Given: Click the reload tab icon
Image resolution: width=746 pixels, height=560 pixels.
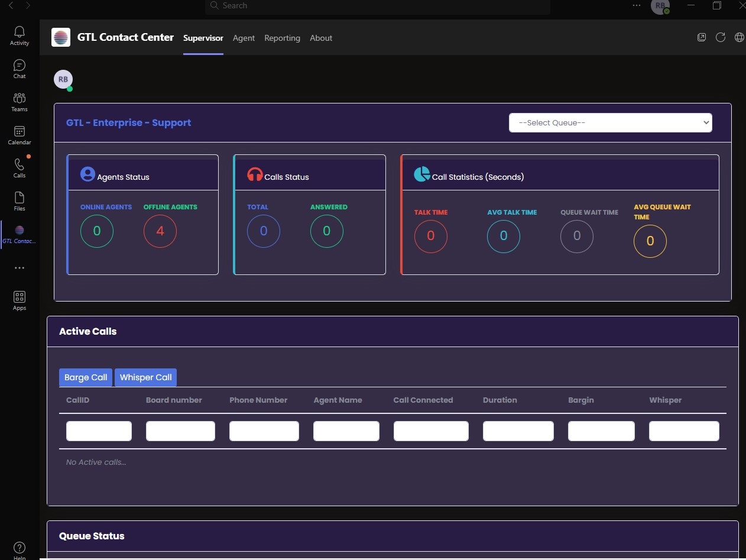Looking at the screenshot, I should [x=720, y=37].
